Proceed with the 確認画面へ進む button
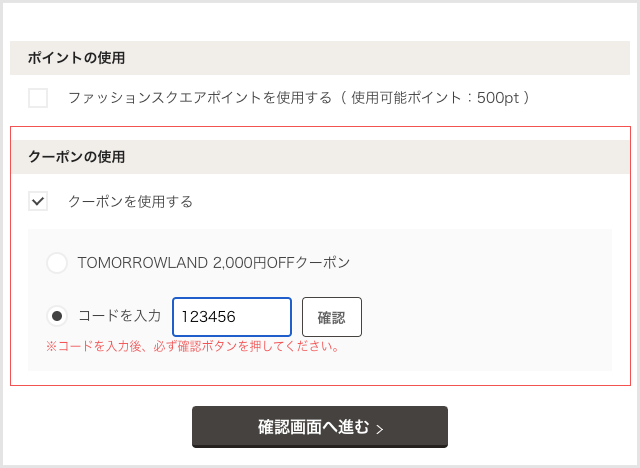 pyautogui.click(x=319, y=427)
